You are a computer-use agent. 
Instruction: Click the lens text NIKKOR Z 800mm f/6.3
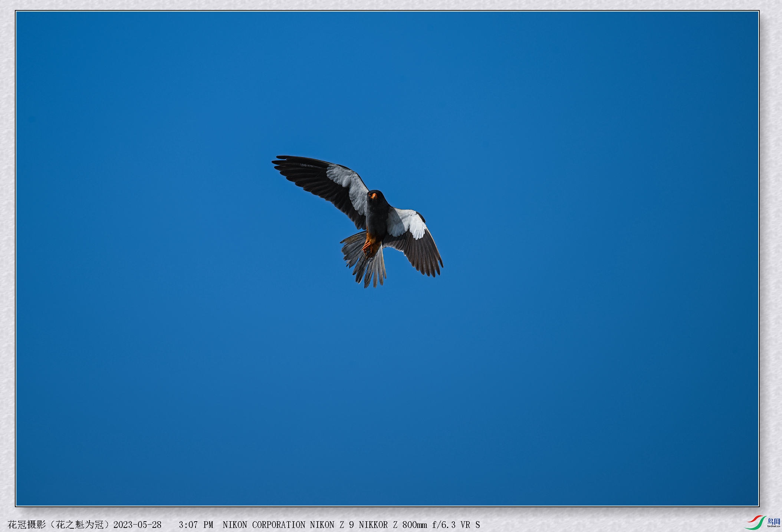407,525
